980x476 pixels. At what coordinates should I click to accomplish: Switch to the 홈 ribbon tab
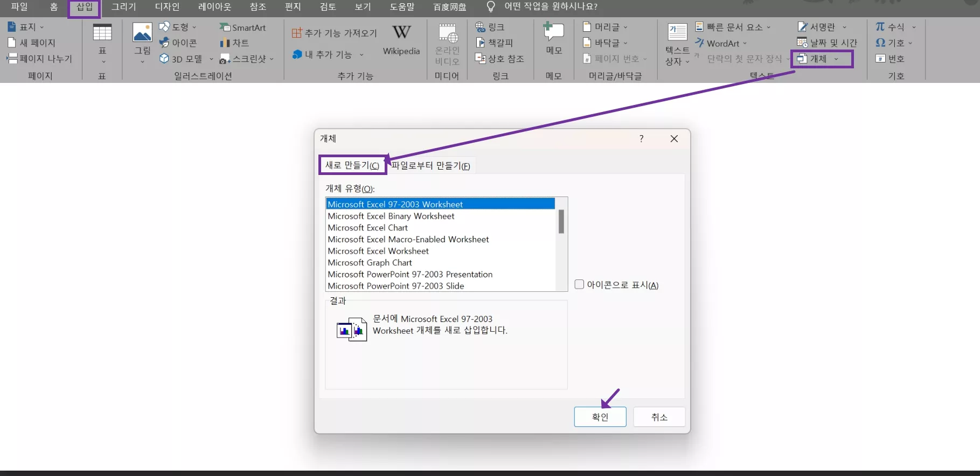pos(54,7)
